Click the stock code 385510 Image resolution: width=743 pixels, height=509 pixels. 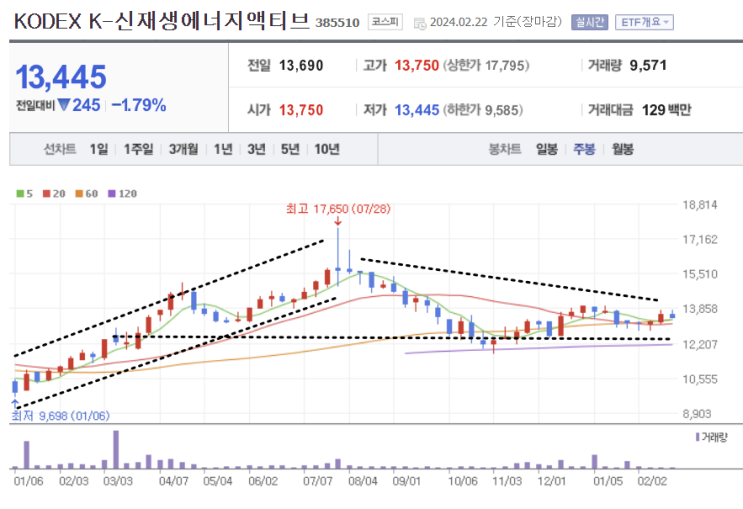coord(337,23)
